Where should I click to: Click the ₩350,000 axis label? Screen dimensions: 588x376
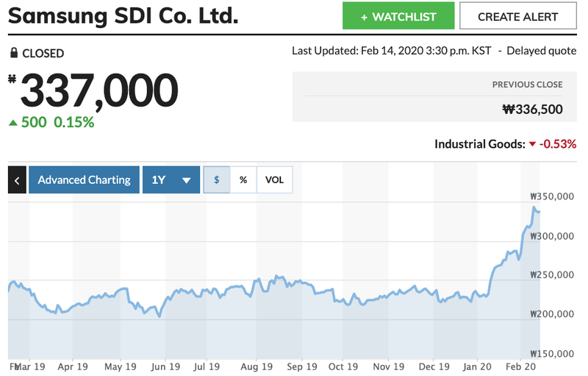pyautogui.click(x=552, y=196)
